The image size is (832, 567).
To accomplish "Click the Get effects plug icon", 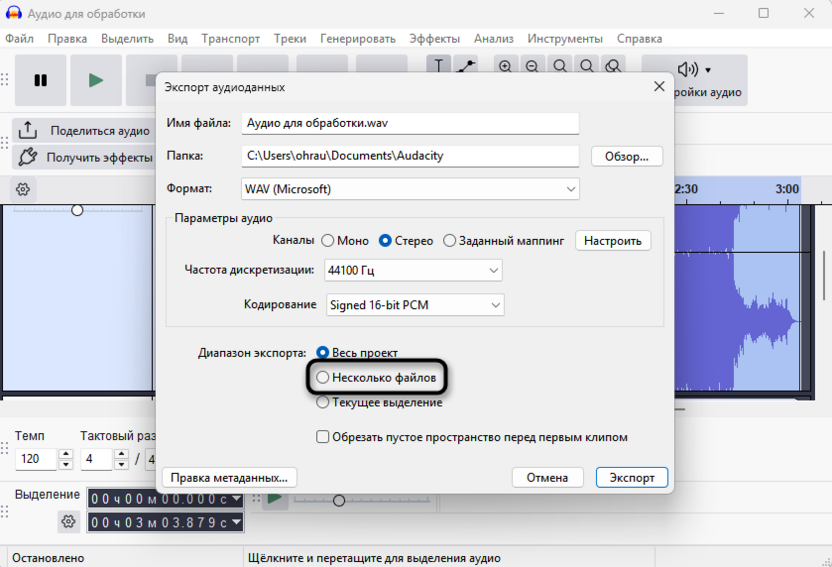I will 28,157.
